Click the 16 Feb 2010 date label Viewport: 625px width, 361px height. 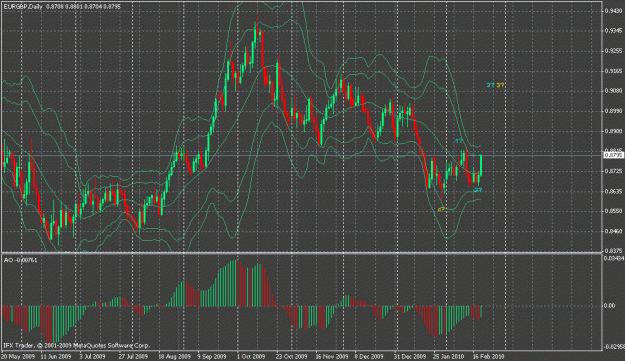(x=488, y=356)
